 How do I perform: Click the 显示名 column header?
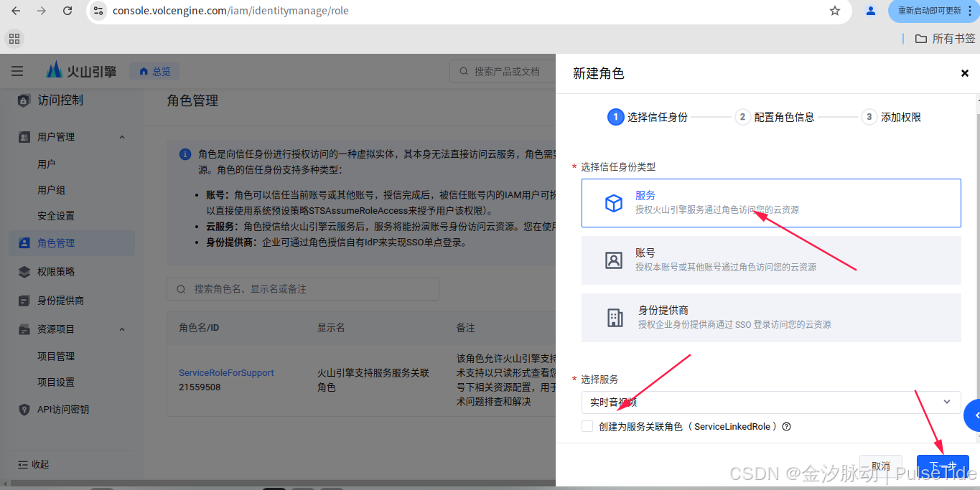point(331,328)
